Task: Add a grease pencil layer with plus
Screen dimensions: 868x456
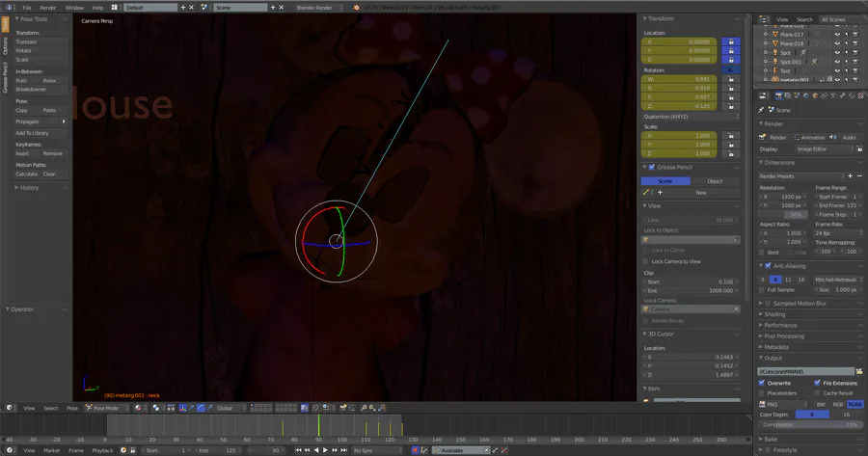Action: coord(660,193)
